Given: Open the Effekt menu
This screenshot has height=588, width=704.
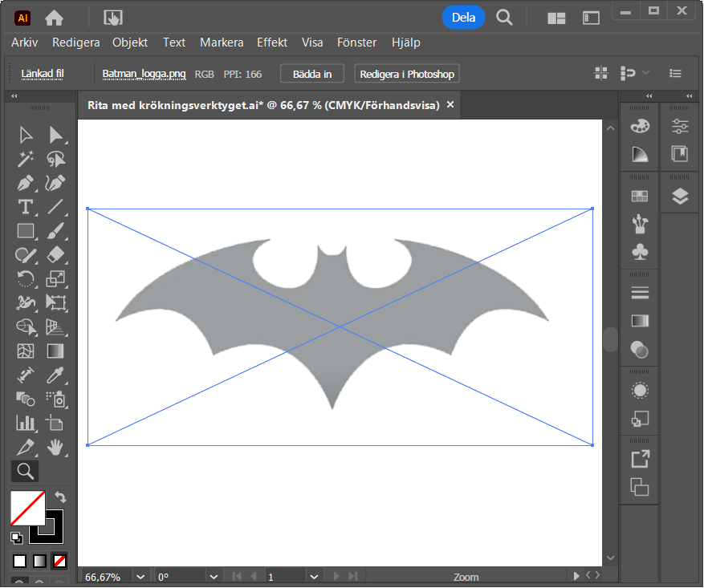Looking at the screenshot, I should point(272,43).
